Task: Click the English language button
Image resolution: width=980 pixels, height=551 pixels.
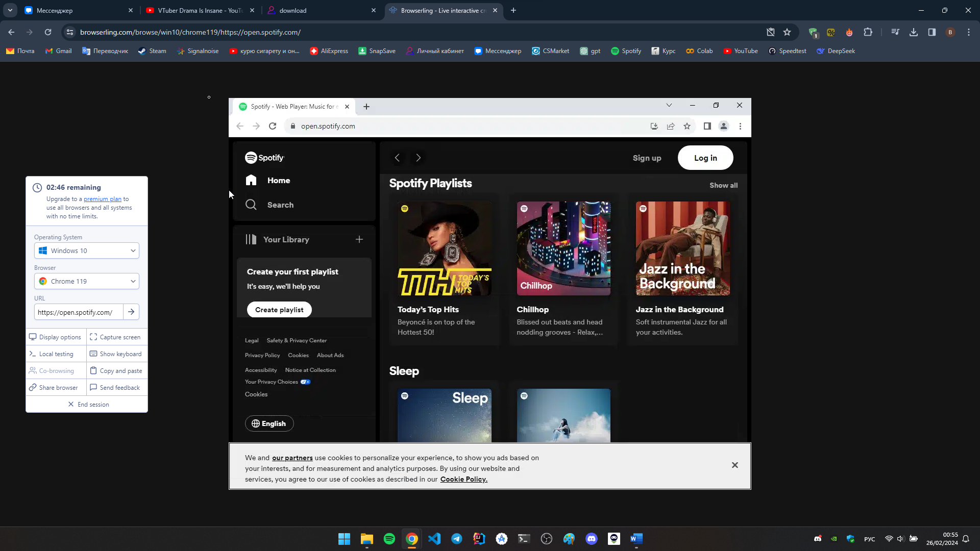Action: [269, 423]
